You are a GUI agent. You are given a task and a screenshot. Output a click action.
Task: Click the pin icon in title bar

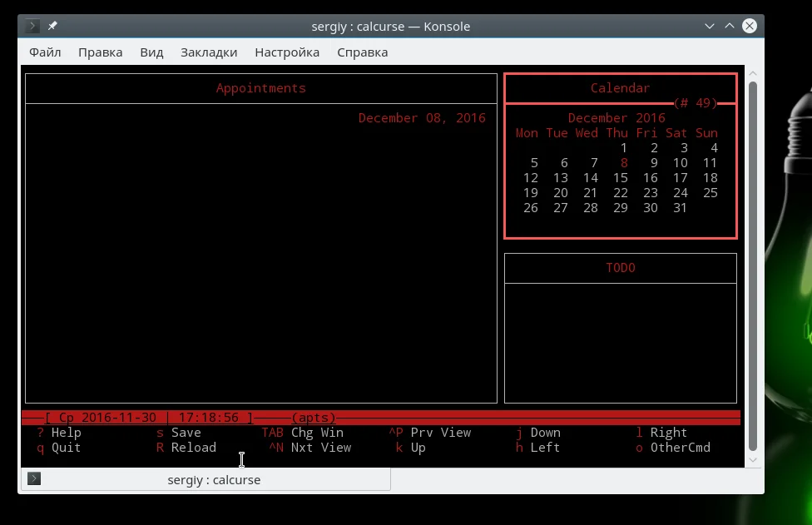[52, 26]
